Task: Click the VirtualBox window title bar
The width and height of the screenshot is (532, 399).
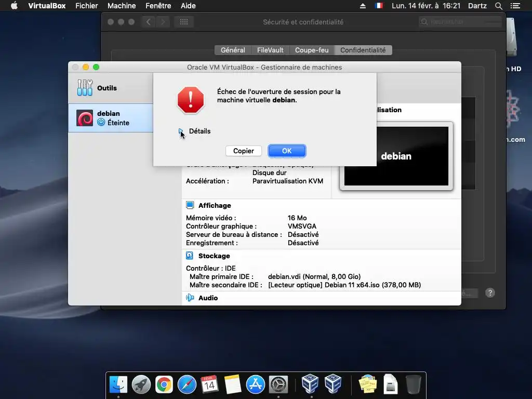Action: tap(264, 67)
